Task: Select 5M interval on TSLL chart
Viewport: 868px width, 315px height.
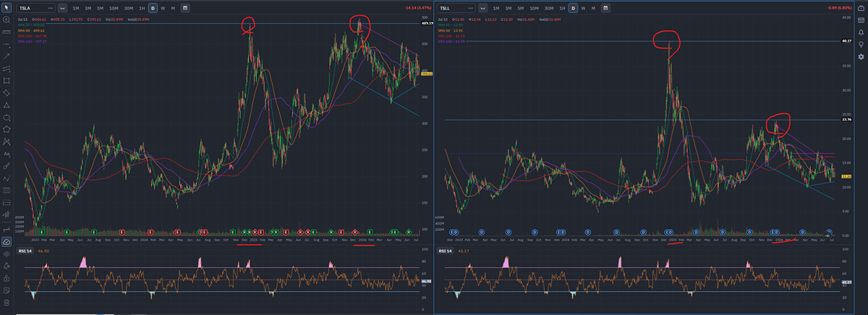Action: [522, 8]
